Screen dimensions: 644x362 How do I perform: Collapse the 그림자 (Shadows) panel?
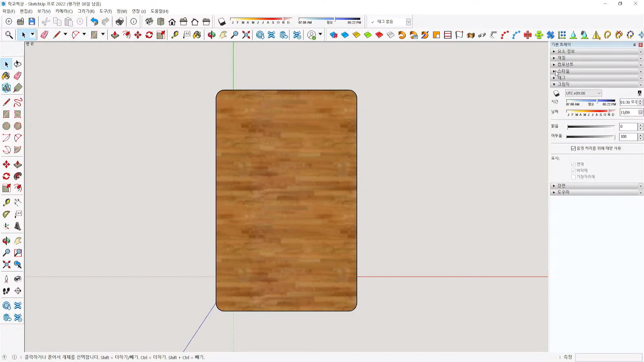click(563, 84)
